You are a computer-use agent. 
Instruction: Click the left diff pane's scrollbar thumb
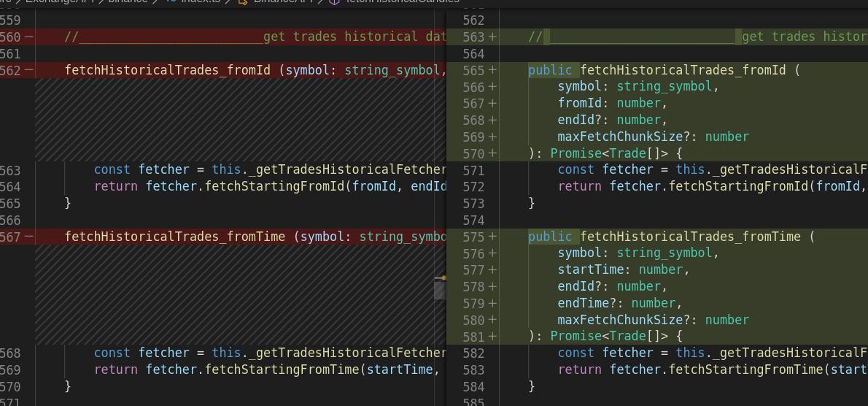(440, 289)
